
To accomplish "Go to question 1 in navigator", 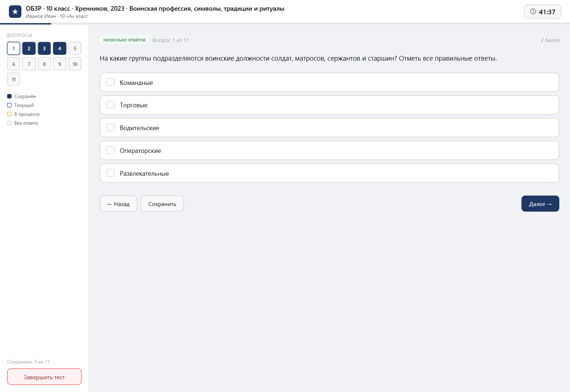I will point(14,48).
